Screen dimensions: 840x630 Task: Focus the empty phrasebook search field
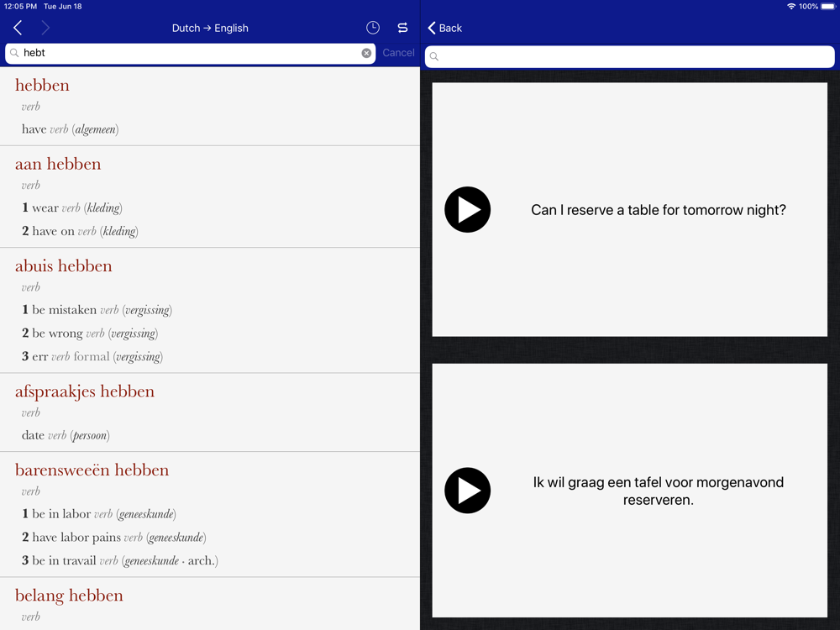point(629,56)
